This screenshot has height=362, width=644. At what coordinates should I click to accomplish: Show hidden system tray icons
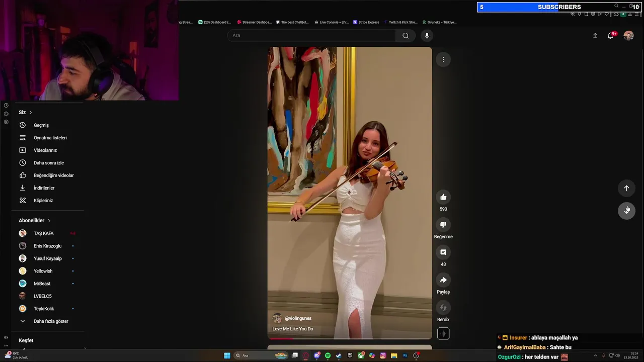(595, 355)
